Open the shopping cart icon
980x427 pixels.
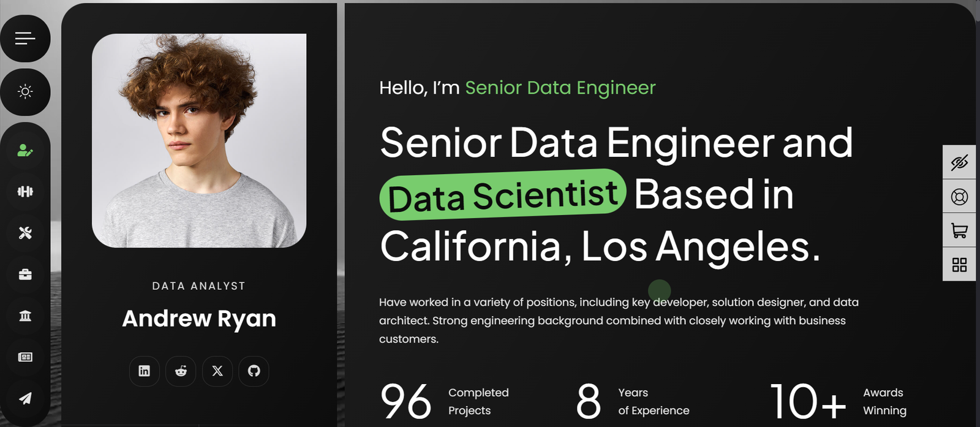pos(959,230)
